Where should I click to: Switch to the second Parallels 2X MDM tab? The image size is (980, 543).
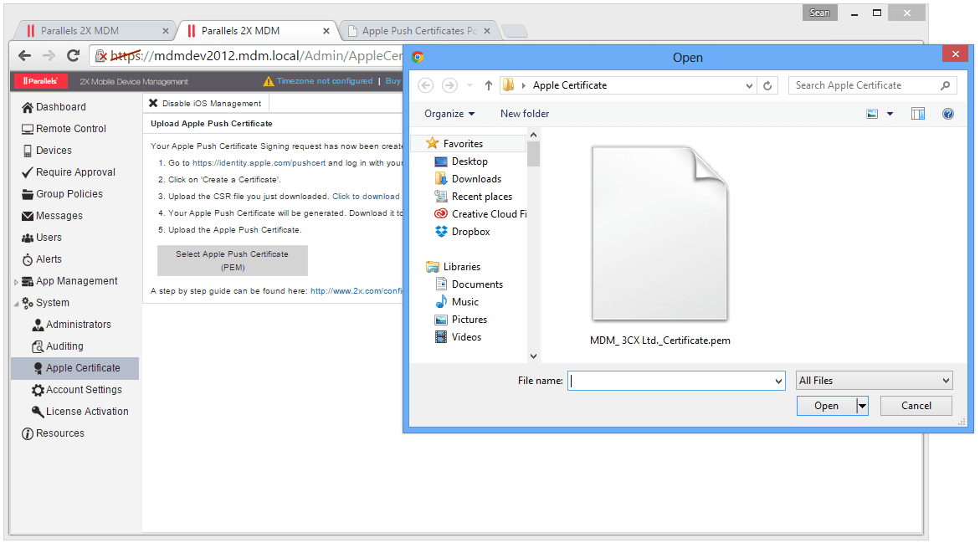pyautogui.click(x=255, y=31)
